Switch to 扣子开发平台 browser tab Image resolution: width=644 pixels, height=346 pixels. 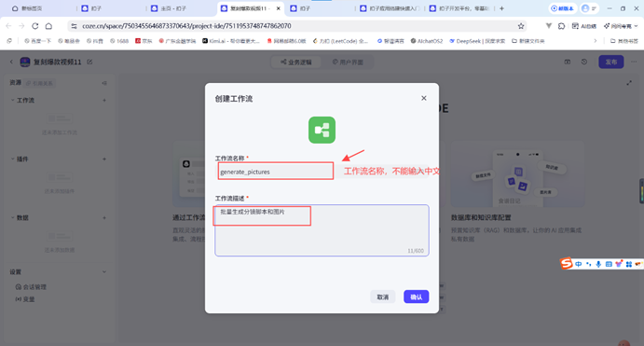(459, 8)
